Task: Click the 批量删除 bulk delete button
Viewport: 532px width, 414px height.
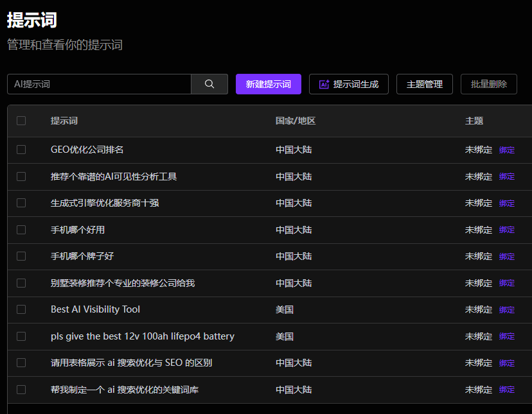Action: pyautogui.click(x=488, y=84)
